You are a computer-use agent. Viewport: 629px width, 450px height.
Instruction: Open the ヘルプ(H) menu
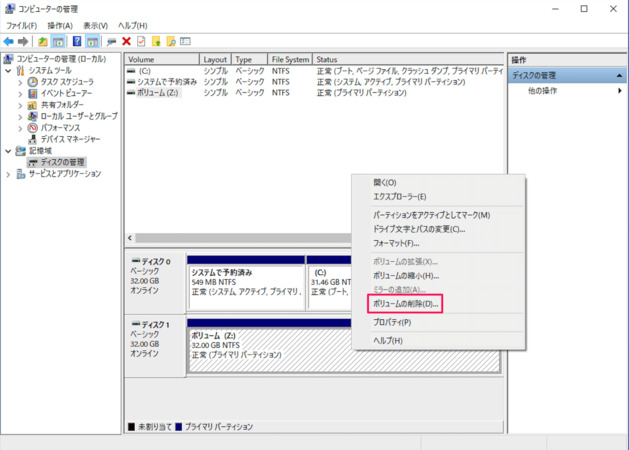point(133,26)
